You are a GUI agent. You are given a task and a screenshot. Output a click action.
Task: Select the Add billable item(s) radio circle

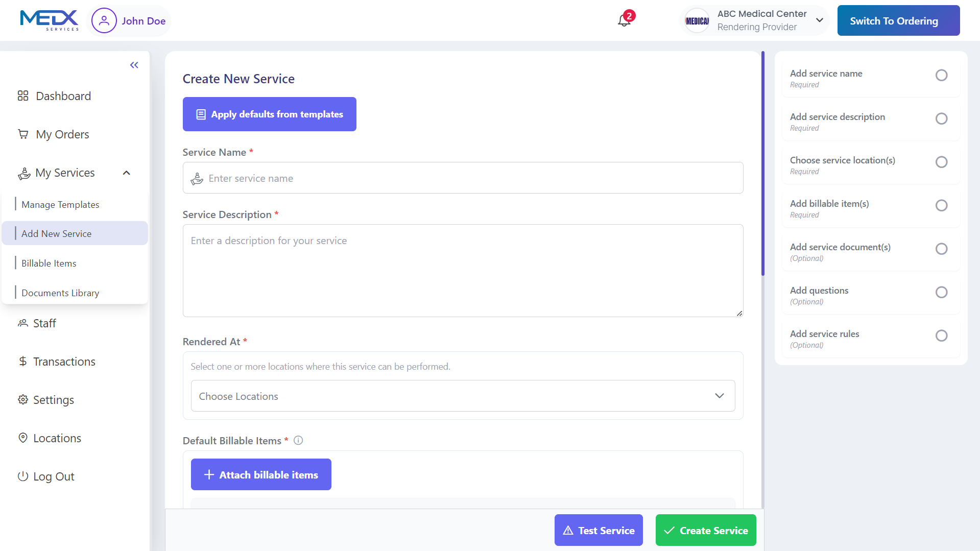pos(941,205)
